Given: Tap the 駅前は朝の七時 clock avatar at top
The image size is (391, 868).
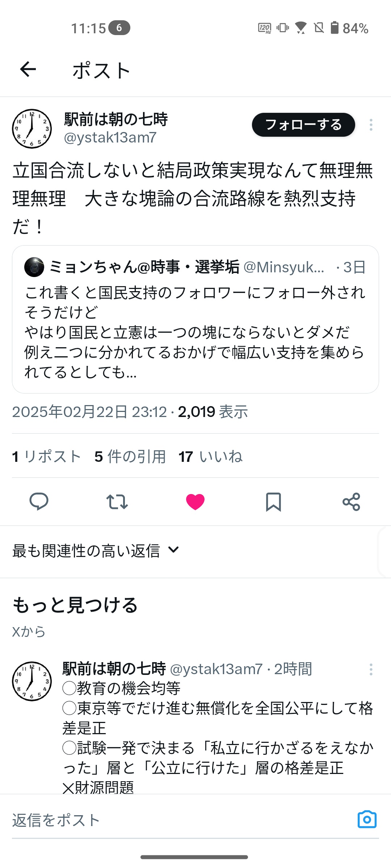Looking at the screenshot, I should [32, 129].
